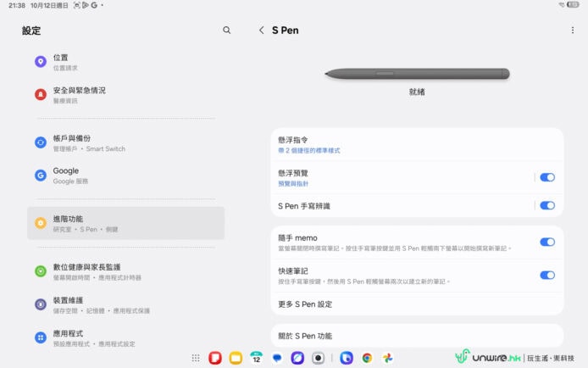Image resolution: width=588 pixels, height=368 pixels.
Task: Open the blue Messages app in the taskbar
Action: (277, 358)
